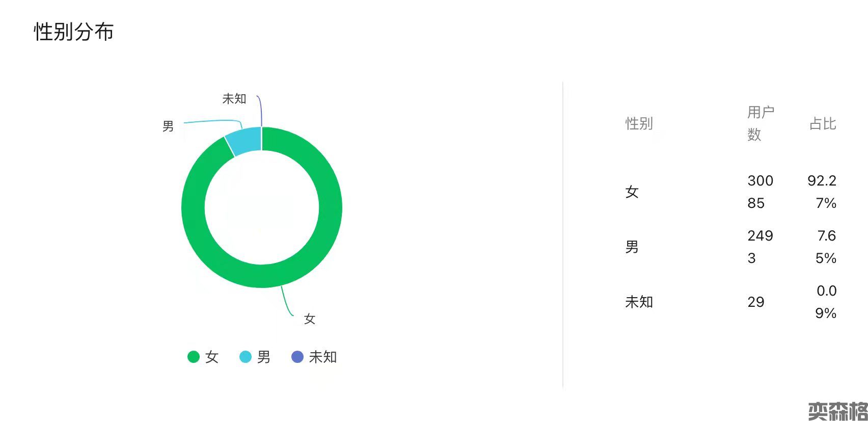Viewport: 868px width, 421px height.
Task: Select the 女 table row label
Action: 632,192
